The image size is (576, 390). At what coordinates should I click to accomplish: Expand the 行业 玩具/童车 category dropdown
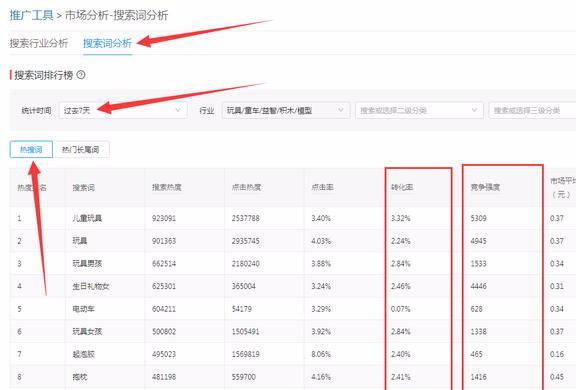pos(285,110)
